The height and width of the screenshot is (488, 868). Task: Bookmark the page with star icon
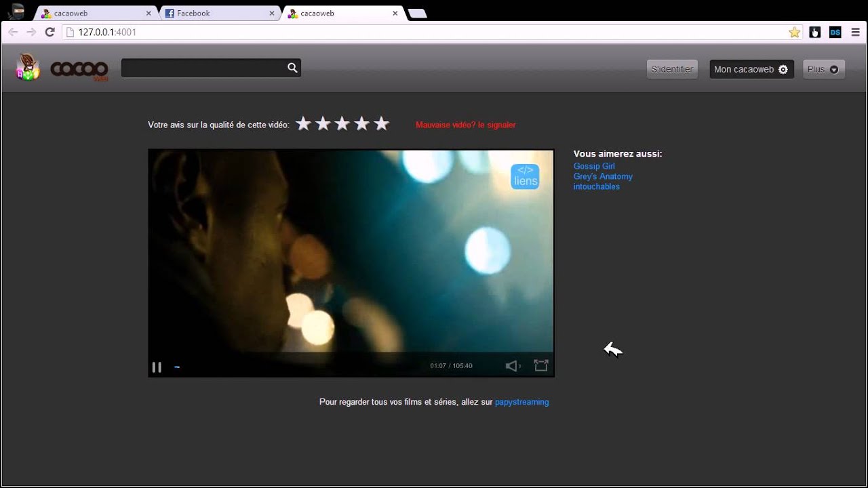(x=794, y=32)
